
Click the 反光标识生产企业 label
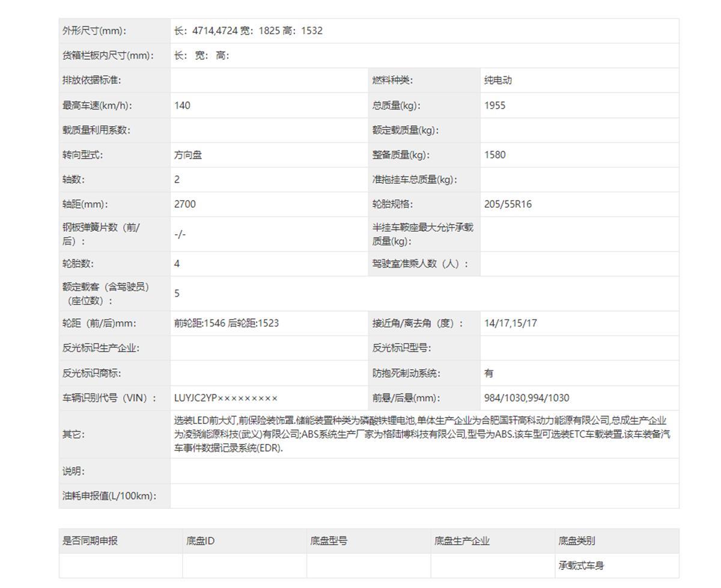pyautogui.click(x=101, y=348)
